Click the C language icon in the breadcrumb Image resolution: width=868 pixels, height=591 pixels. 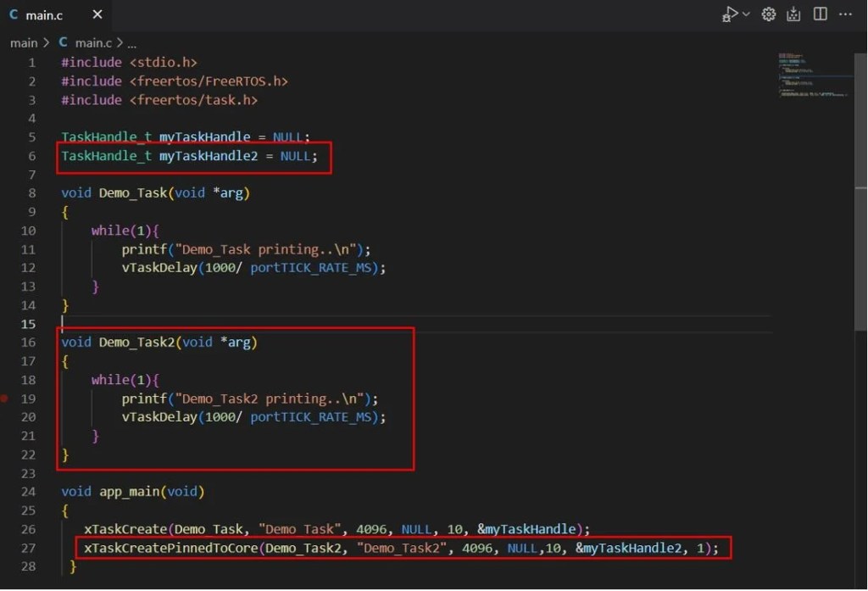63,42
